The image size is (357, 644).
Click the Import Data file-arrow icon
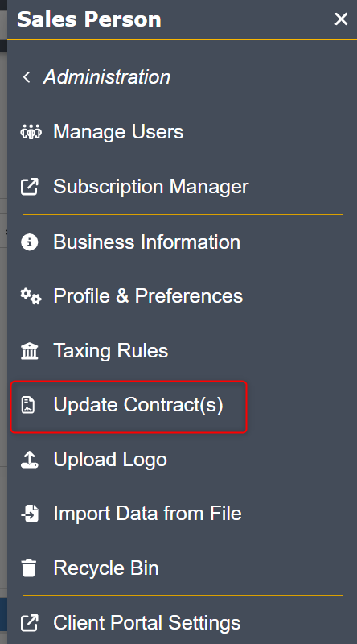point(30,514)
